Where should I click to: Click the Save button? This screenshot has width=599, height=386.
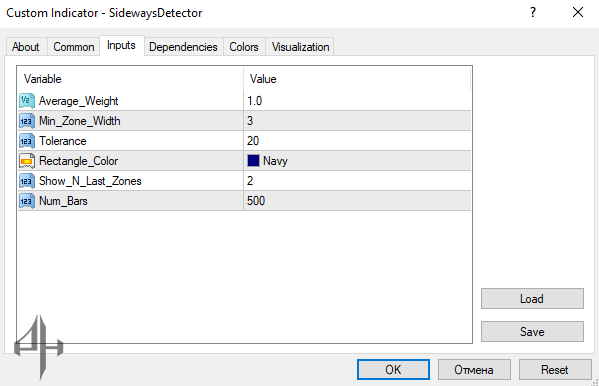click(x=532, y=331)
